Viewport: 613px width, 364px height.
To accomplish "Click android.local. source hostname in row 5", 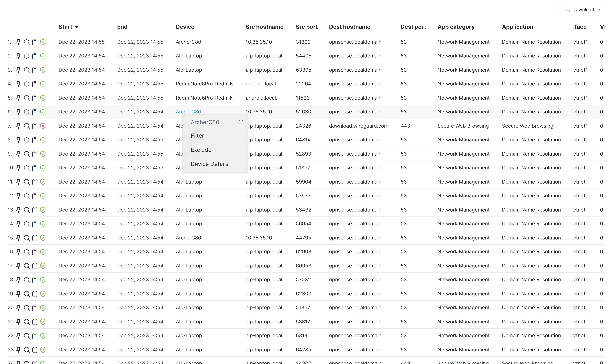I will (x=261, y=98).
